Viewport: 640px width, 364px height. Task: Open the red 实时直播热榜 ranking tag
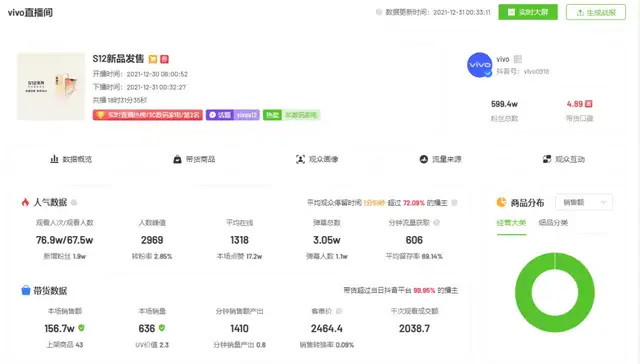tap(148, 115)
